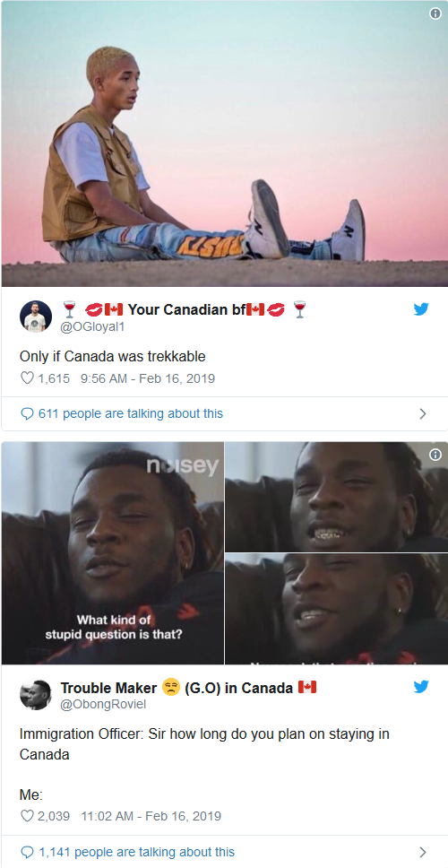Open the '1,141 people are talking about this' link
Image resolution: width=448 pixels, height=868 pixels.
point(136,851)
